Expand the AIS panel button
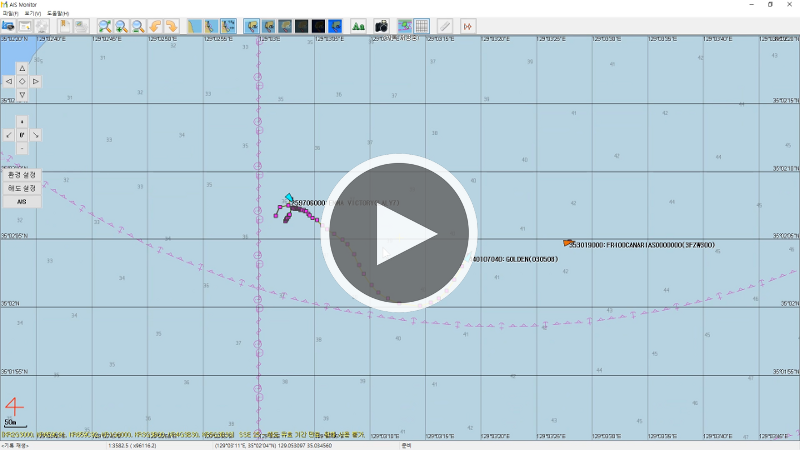 point(22,201)
